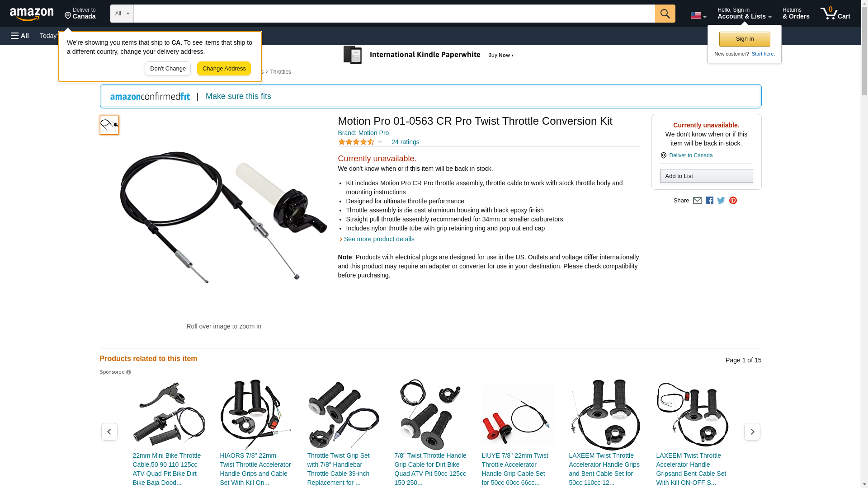
Task: Click the Change Address button
Action: tap(224, 69)
